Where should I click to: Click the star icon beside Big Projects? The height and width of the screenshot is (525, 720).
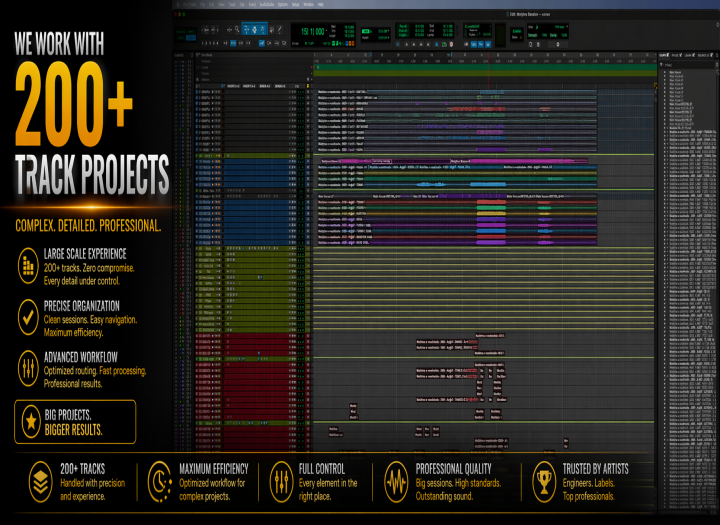(x=29, y=421)
